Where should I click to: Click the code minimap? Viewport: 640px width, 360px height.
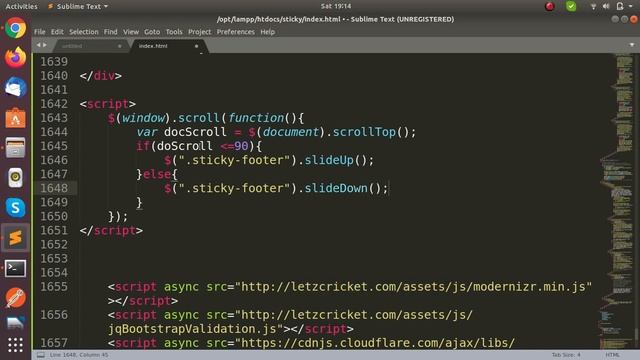click(617, 200)
